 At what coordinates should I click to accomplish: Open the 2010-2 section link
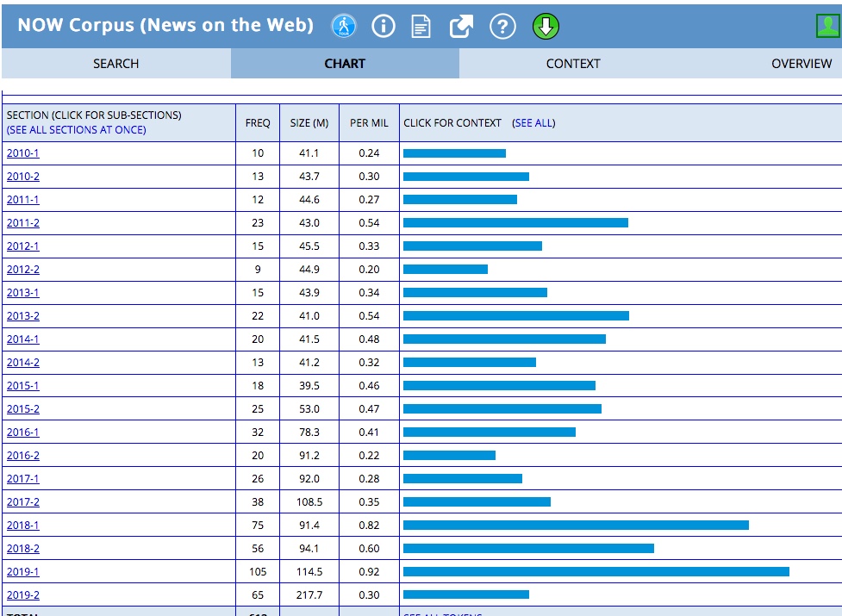[x=22, y=177]
